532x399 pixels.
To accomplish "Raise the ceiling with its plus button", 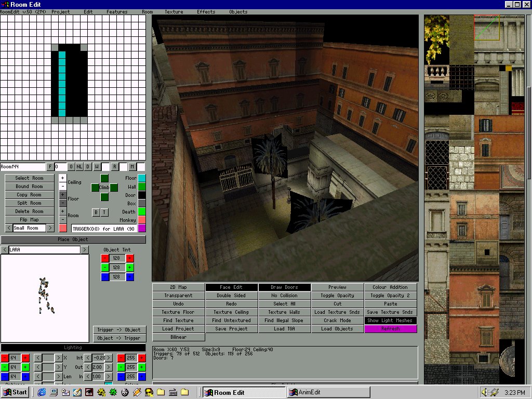I will point(63,178).
